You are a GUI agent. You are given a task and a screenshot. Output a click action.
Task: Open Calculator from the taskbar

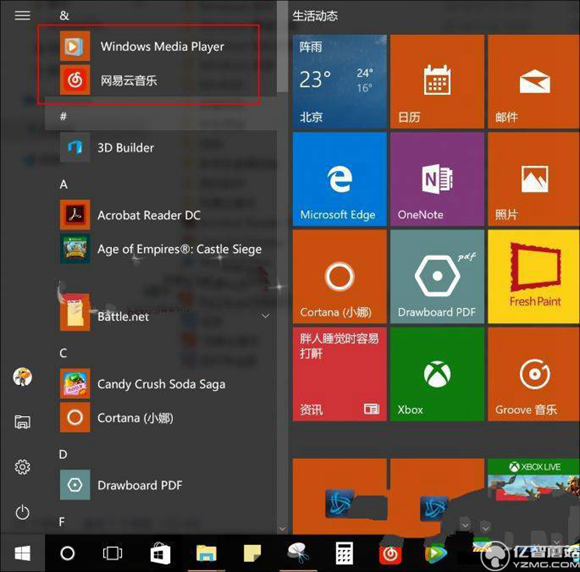[344, 554]
